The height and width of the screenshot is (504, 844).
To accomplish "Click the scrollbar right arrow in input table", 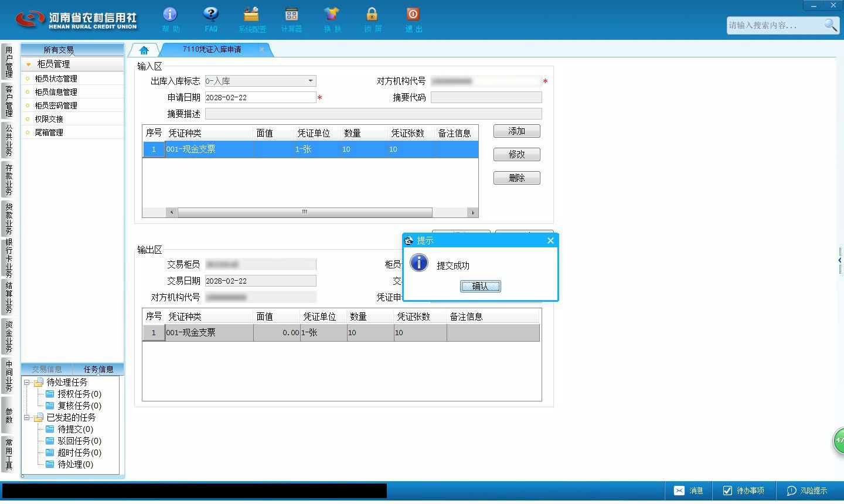I will [x=473, y=212].
